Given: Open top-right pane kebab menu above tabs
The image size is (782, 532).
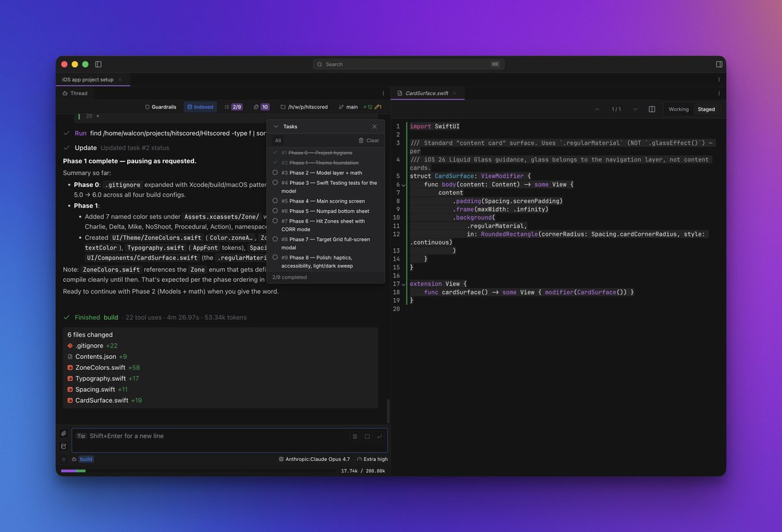Looking at the screenshot, I should coord(719,79).
